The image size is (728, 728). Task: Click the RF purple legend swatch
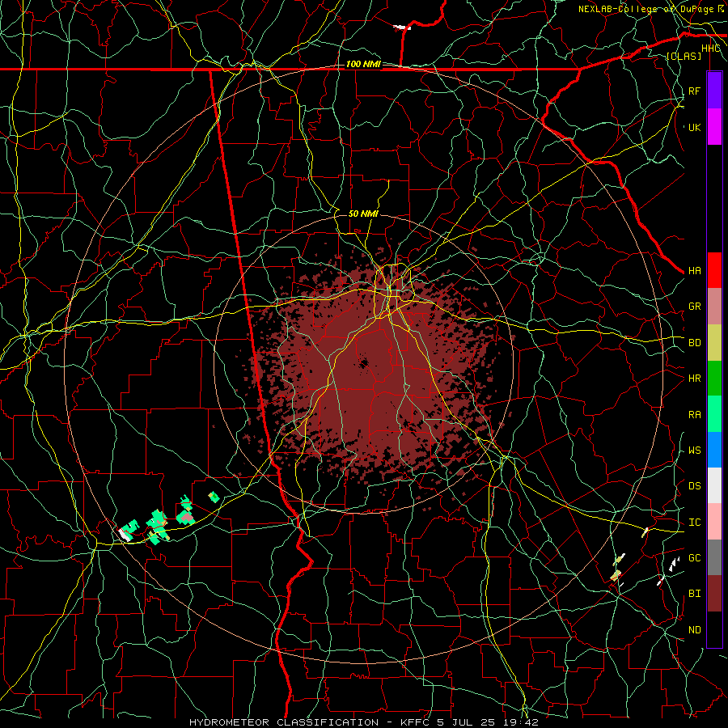(x=714, y=91)
